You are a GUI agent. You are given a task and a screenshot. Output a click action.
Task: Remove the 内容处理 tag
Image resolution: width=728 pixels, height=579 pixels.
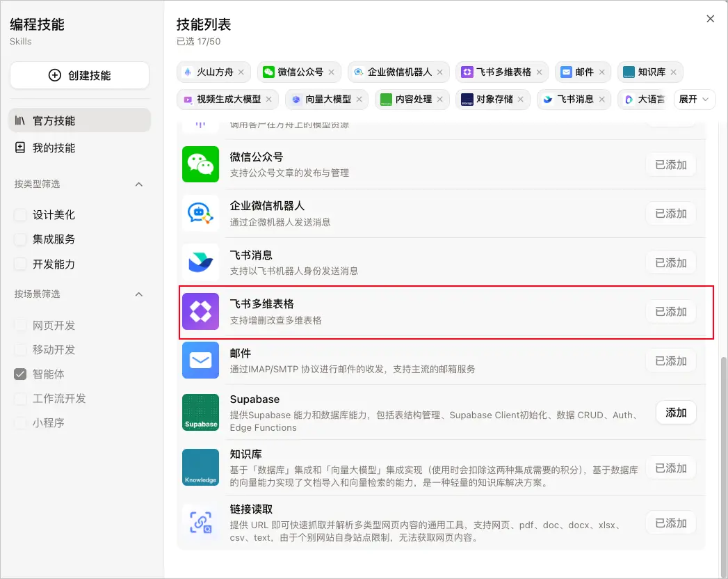coord(439,100)
